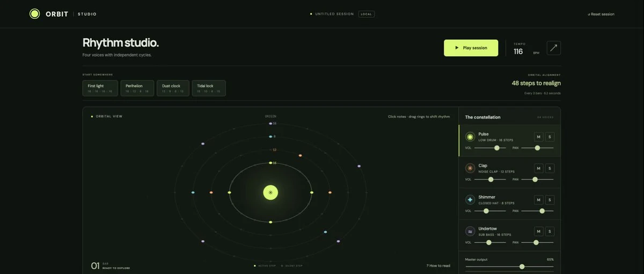Click the Master output slider handle
Screen dimensions: 644x274
click(522, 266)
